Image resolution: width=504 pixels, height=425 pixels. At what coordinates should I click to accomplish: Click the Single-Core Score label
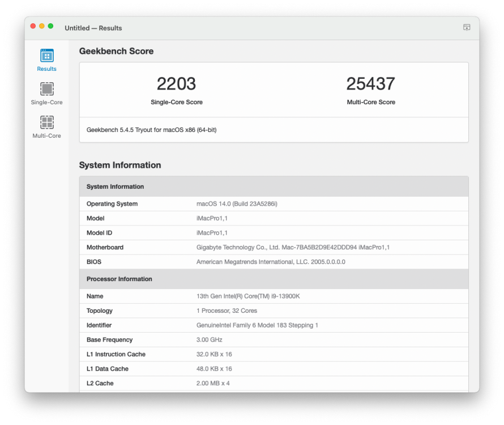pos(177,102)
